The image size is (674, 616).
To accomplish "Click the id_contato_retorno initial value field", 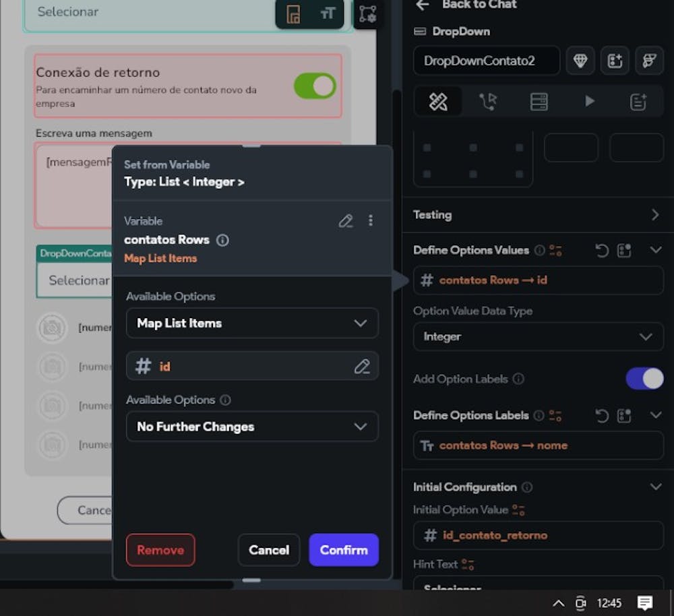I will pos(538,535).
